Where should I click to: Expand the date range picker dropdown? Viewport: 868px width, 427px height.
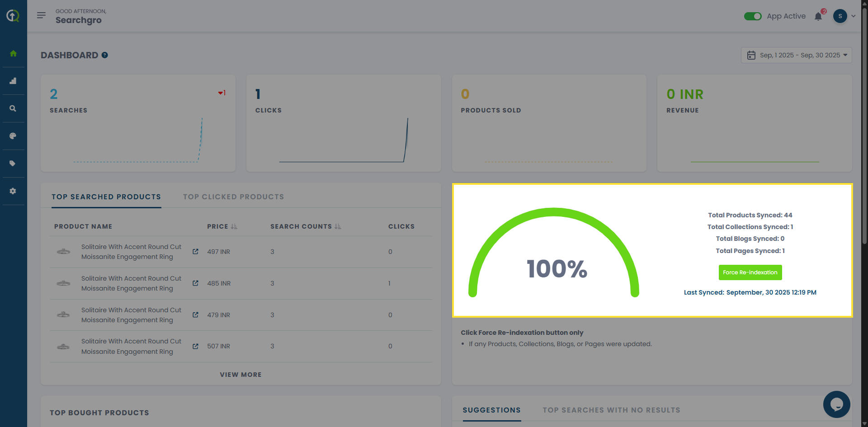(796, 55)
